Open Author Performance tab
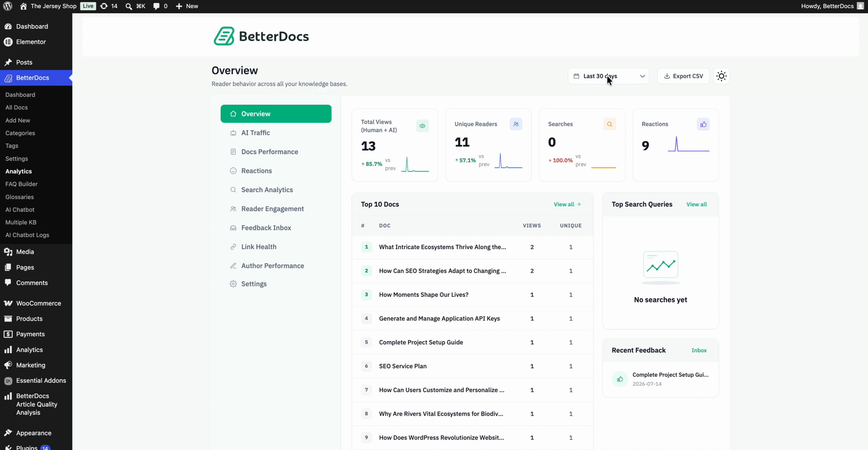 [276, 266]
